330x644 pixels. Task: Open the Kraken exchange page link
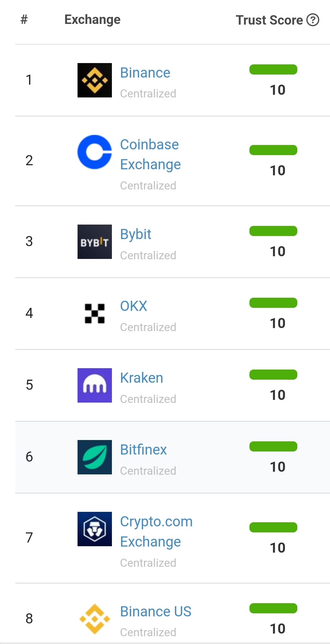(x=141, y=378)
